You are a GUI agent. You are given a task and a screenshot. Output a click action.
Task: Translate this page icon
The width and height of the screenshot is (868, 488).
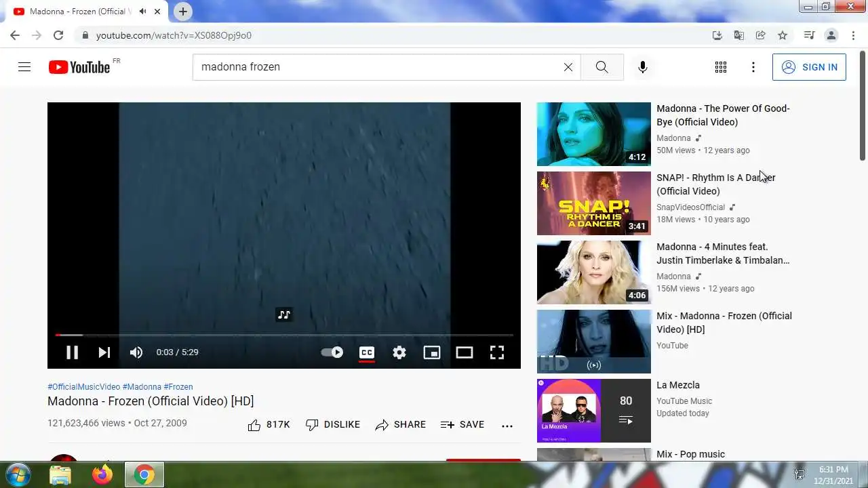coord(739,35)
